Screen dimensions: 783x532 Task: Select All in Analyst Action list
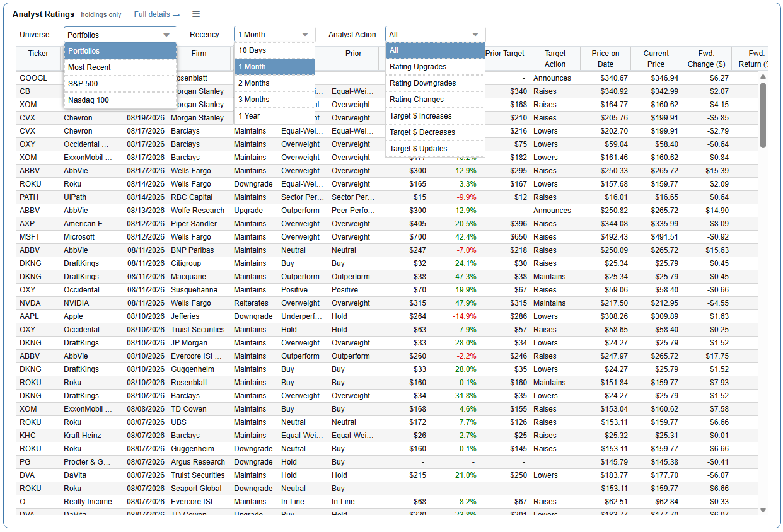[435, 50]
